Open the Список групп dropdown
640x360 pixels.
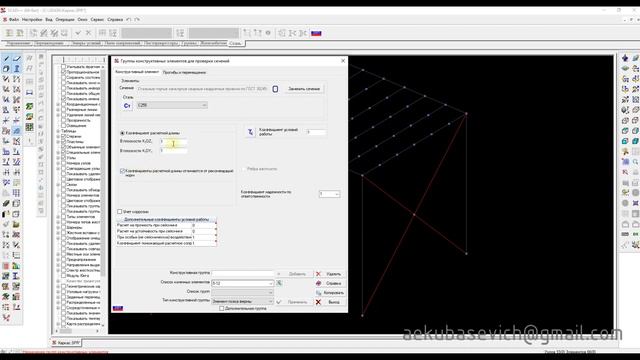(242, 292)
